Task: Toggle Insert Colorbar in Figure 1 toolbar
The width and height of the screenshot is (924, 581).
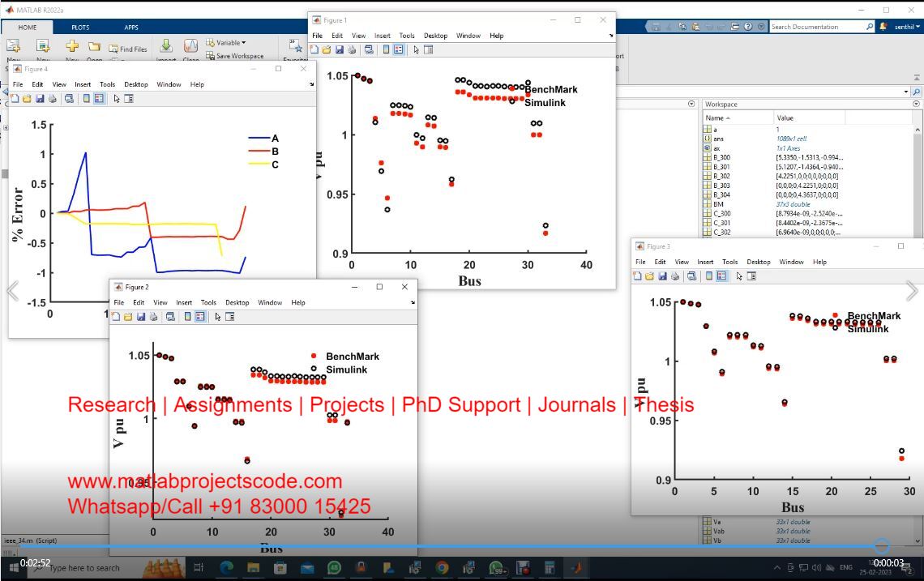Action: coord(386,50)
